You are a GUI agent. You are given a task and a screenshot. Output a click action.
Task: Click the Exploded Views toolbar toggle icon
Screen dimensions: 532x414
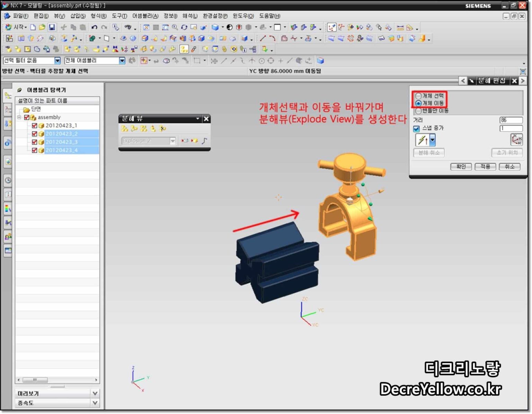[184, 49]
